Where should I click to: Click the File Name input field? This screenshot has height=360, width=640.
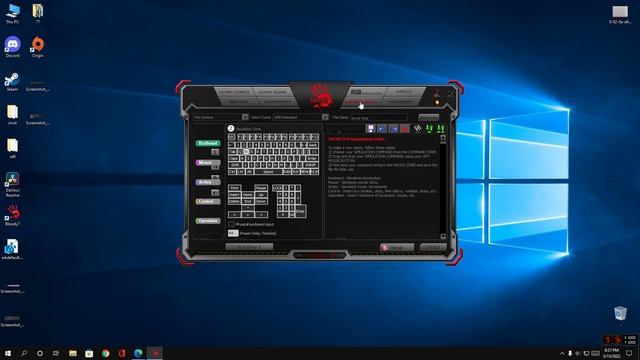[x=379, y=118]
